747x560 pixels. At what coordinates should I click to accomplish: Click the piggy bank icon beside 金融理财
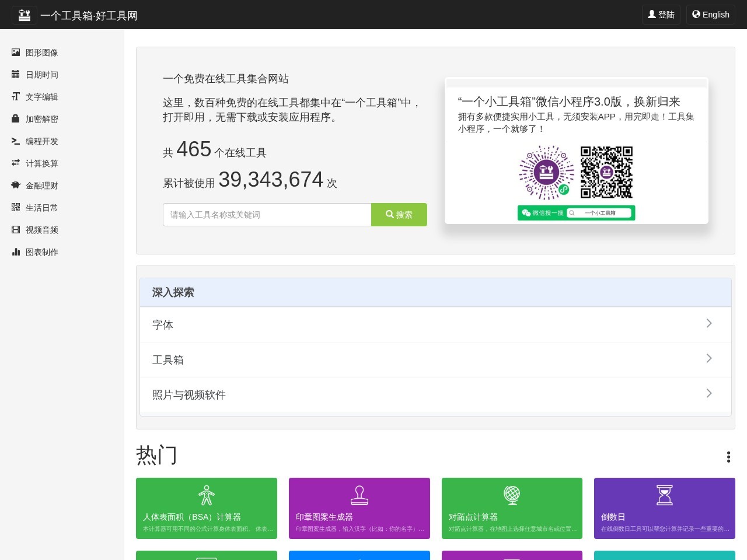click(x=16, y=185)
